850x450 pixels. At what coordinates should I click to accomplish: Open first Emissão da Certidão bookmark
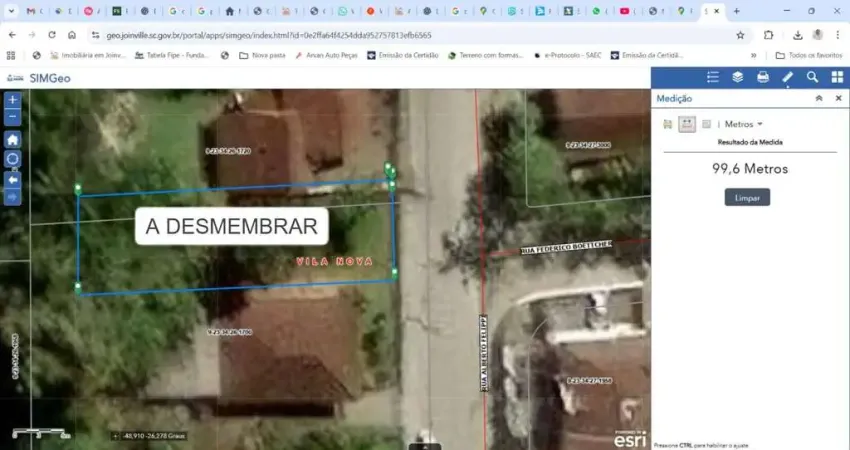(x=403, y=55)
